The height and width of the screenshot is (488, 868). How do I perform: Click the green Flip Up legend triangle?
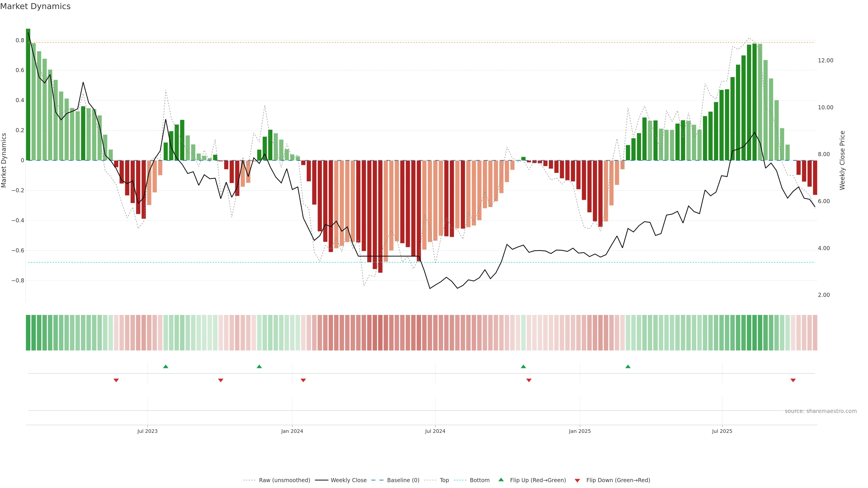(501, 480)
